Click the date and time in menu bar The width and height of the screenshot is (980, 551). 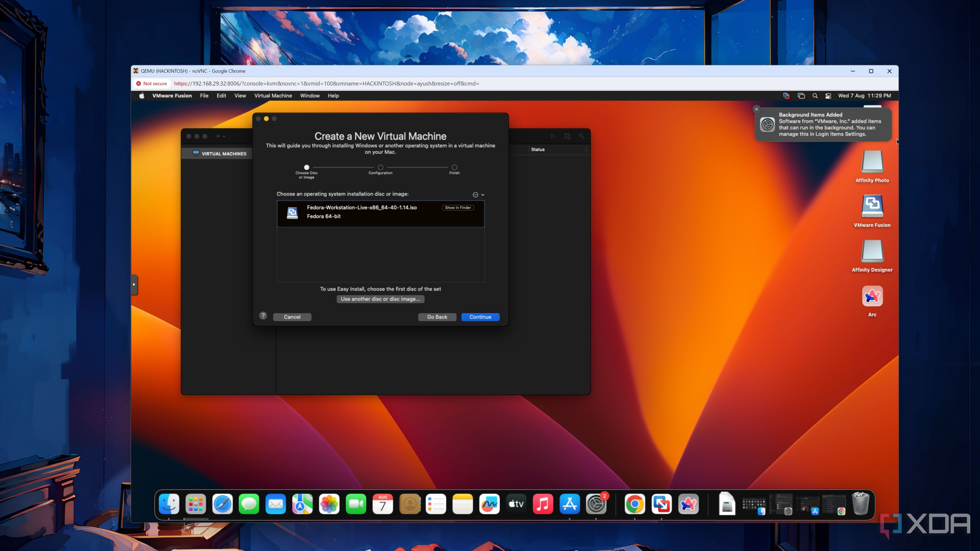point(864,96)
